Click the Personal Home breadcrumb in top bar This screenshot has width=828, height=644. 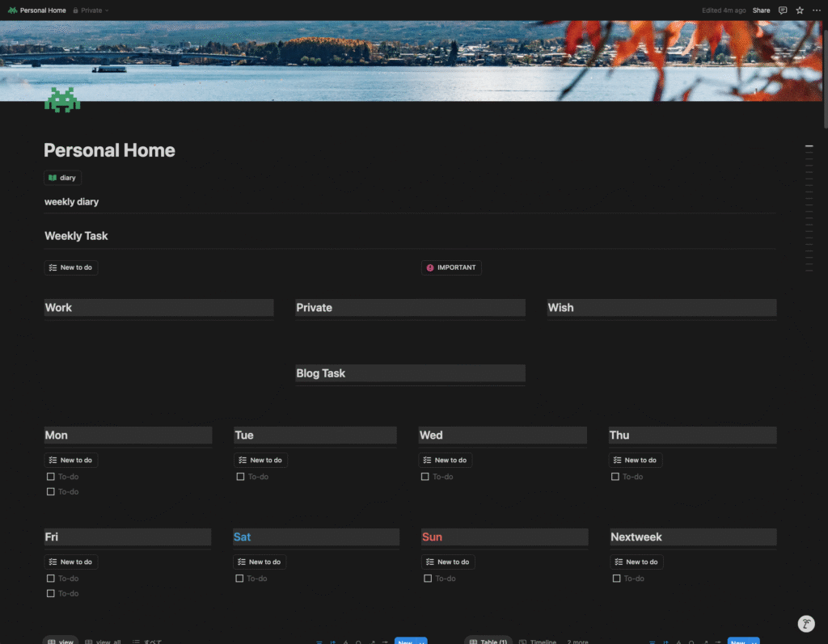pos(37,10)
